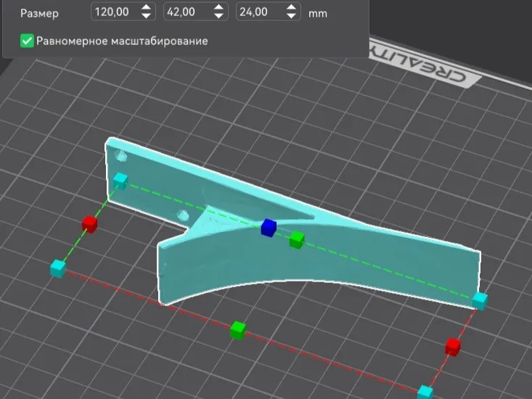Select the red handle near the model's right end
Image resolution: width=532 pixels, height=399 pixels.
pyautogui.click(x=453, y=347)
